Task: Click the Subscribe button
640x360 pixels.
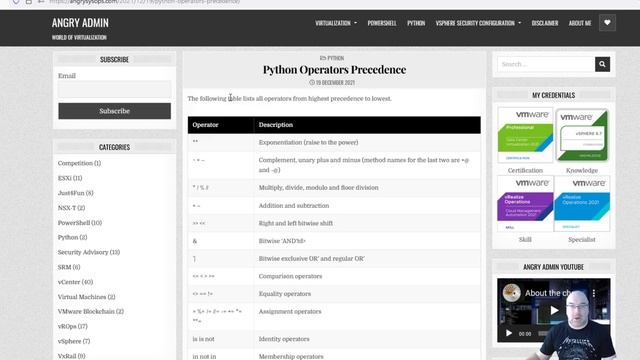Action: pyautogui.click(x=114, y=111)
